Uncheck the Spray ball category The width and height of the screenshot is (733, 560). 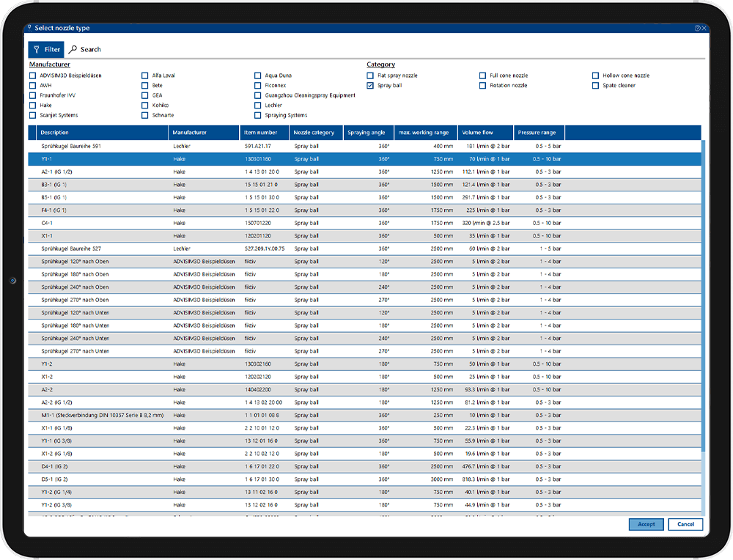[x=370, y=86]
